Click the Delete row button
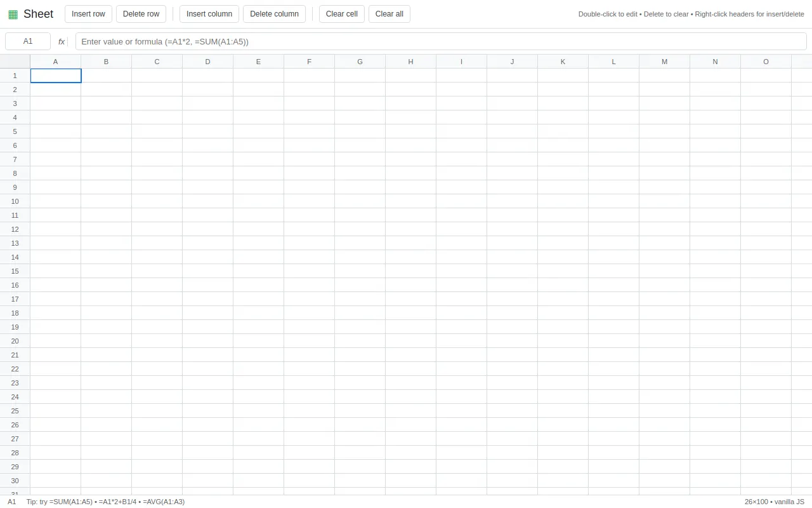This screenshot has width=812, height=508. click(141, 14)
